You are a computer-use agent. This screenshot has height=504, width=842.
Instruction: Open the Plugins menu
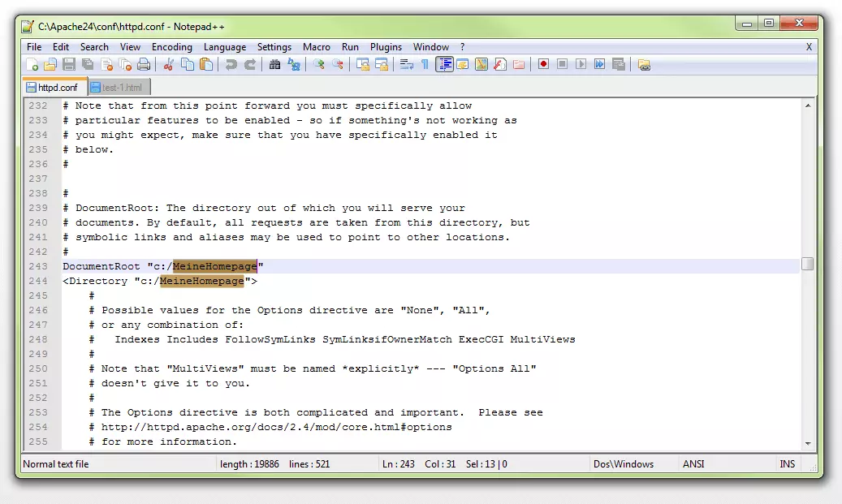point(386,47)
